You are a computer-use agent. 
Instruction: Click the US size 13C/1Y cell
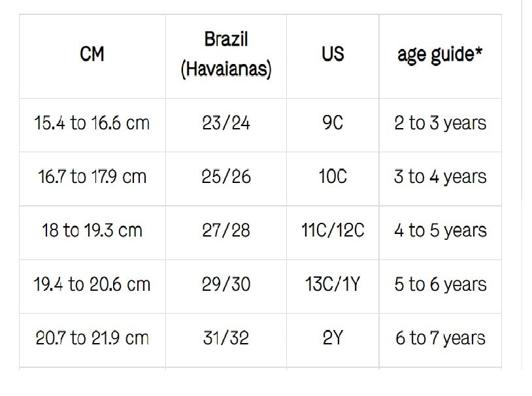click(333, 285)
